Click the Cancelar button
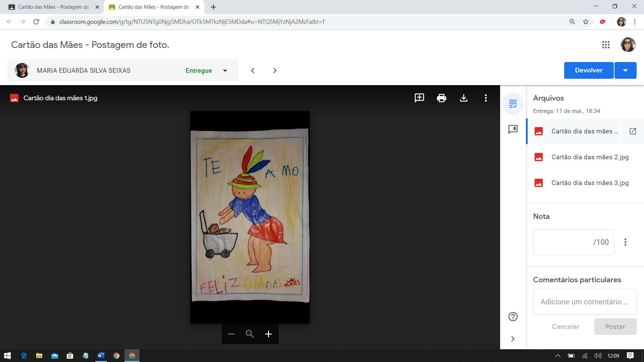The width and height of the screenshot is (644, 362). pyautogui.click(x=566, y=326)
